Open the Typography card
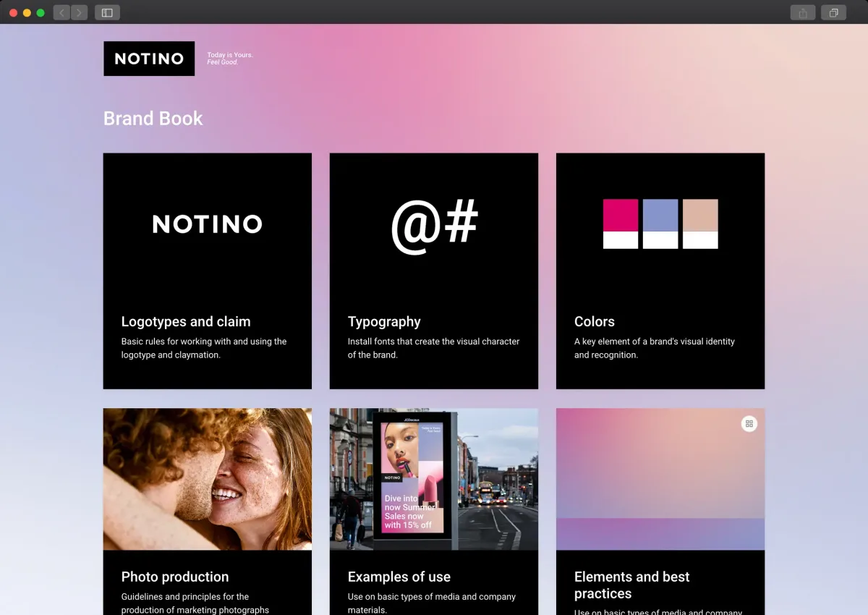This screenshot has width=868, height=615. point(434,271)
